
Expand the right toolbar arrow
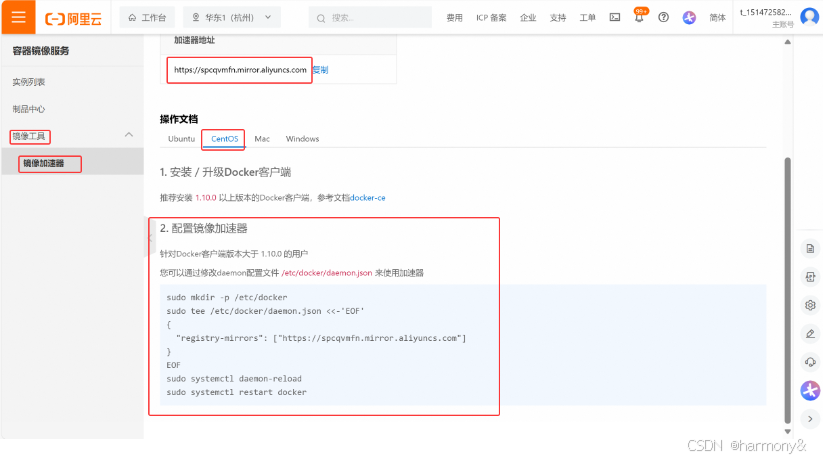coord(810,419)
